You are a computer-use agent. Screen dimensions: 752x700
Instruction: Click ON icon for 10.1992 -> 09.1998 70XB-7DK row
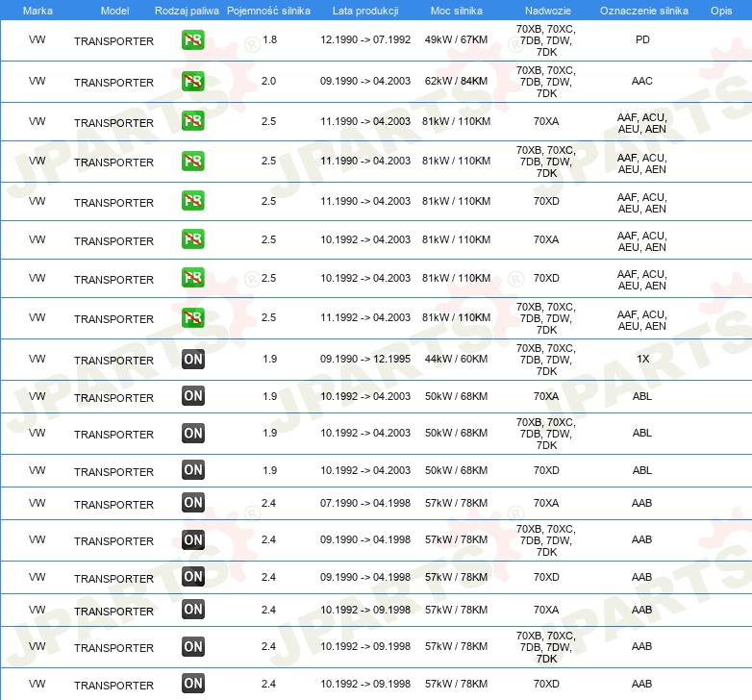click(x=192, y=646)
